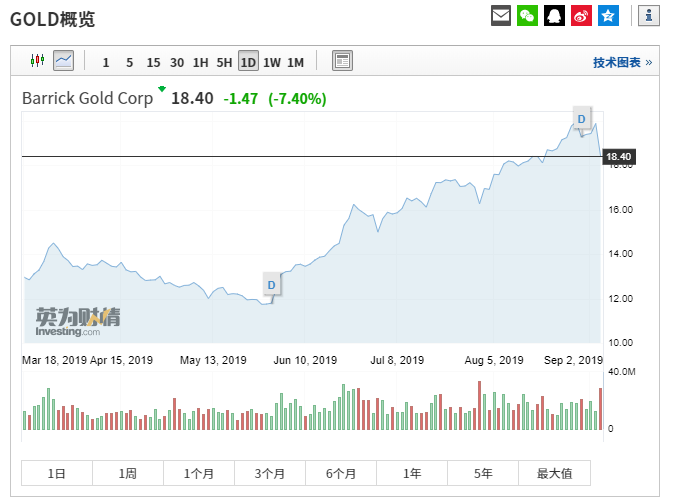Share to QQ with penguin icon

555,16
